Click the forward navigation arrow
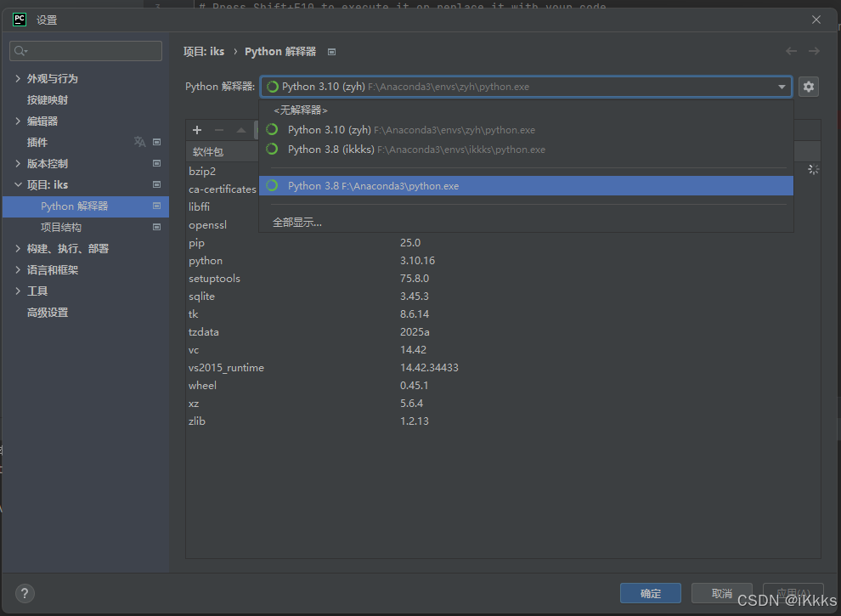The height and width of the screenshot is (616, 841). point(814,51)
